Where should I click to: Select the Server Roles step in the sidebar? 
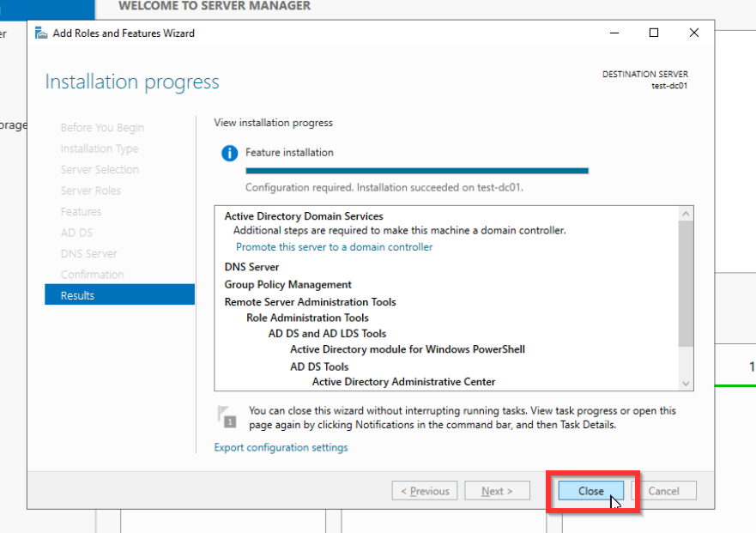tap(91, 191)
